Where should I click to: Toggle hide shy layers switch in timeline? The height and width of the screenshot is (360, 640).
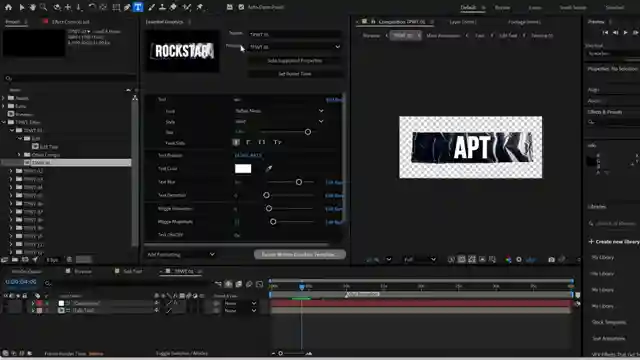point(229,284)
